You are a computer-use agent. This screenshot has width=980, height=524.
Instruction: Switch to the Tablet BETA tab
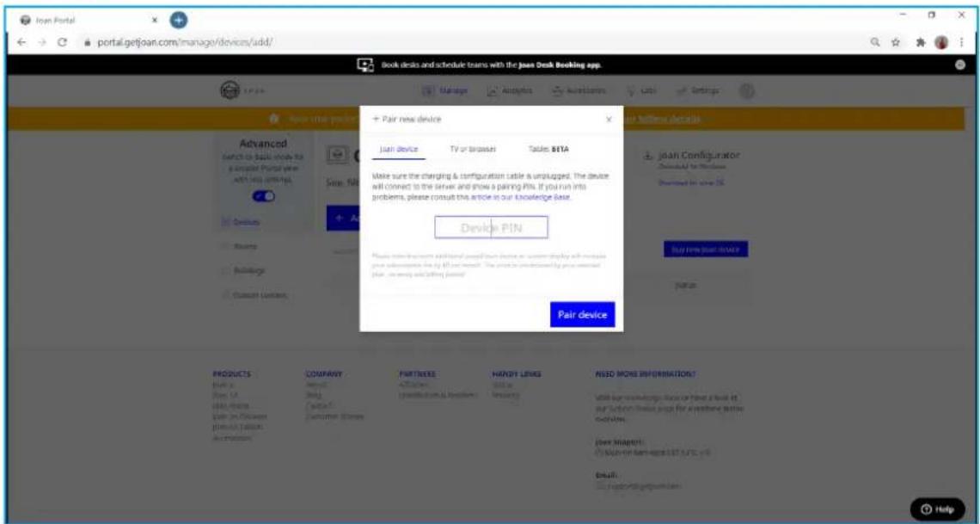click(x=548, y=150)
